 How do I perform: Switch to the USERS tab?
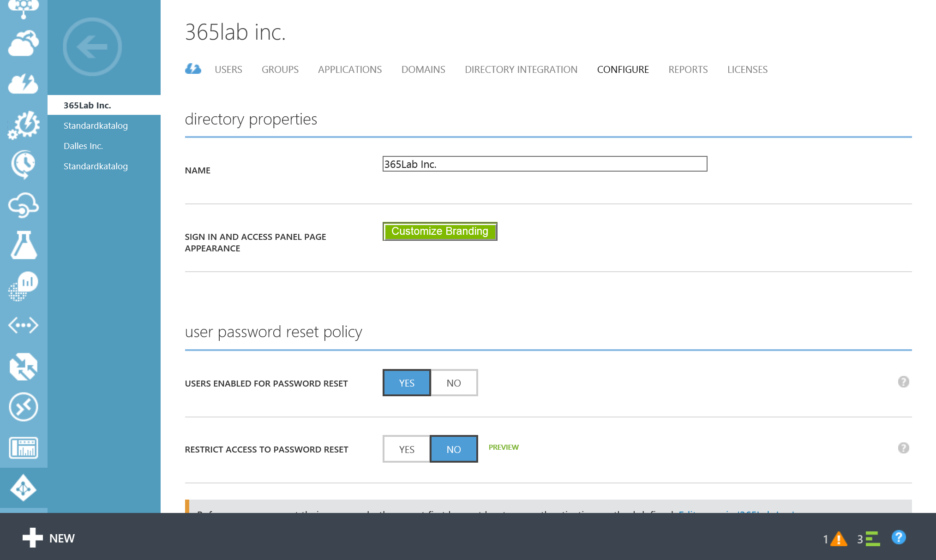pos(228,70)
